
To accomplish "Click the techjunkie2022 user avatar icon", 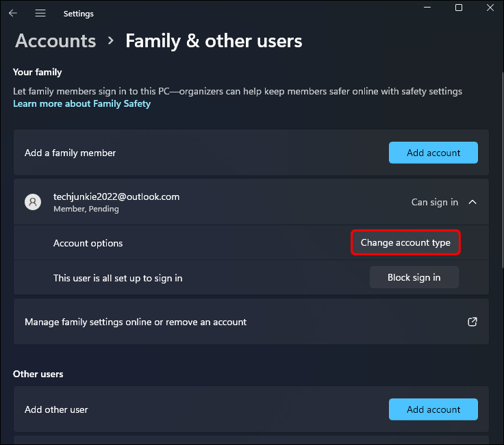I will pos(32,202).
